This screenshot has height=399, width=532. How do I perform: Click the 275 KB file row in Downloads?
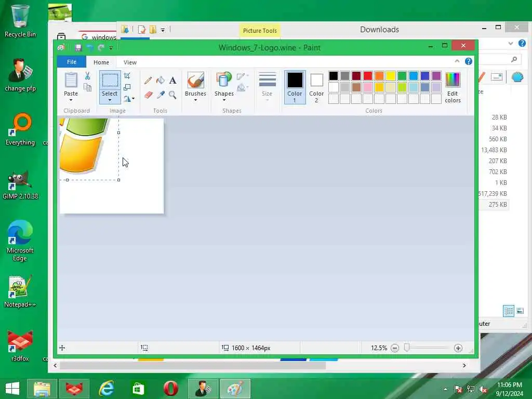tap(495, 205)
